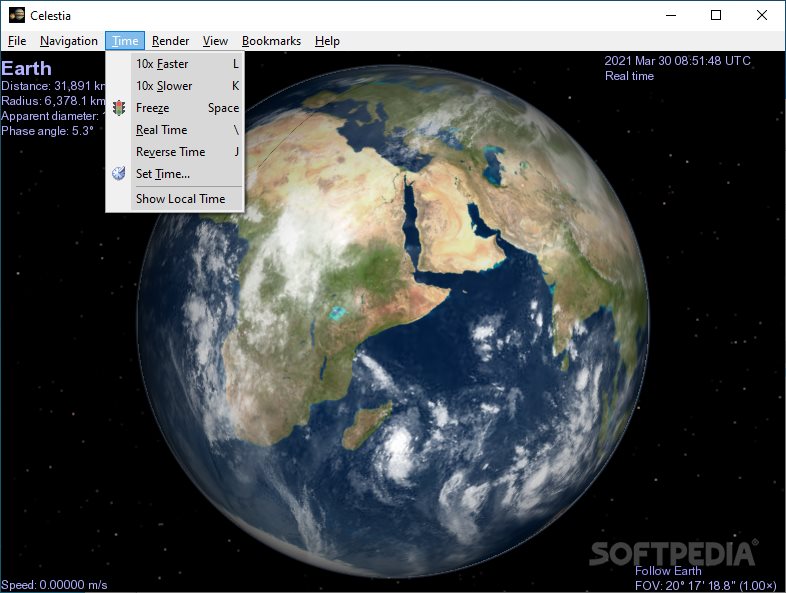Viewport: 786px width, 593px height.
Task: Open the File menu
Action: [17, 41]
